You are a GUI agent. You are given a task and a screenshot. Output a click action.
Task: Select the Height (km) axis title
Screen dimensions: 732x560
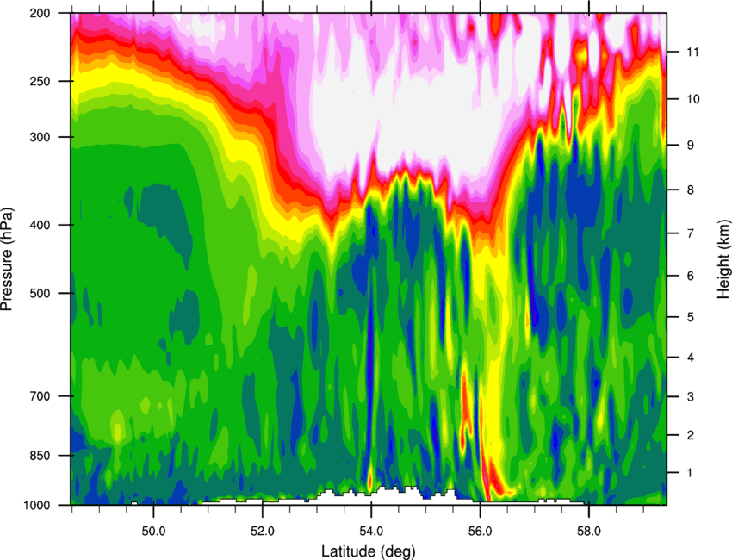tap(723, 258)
